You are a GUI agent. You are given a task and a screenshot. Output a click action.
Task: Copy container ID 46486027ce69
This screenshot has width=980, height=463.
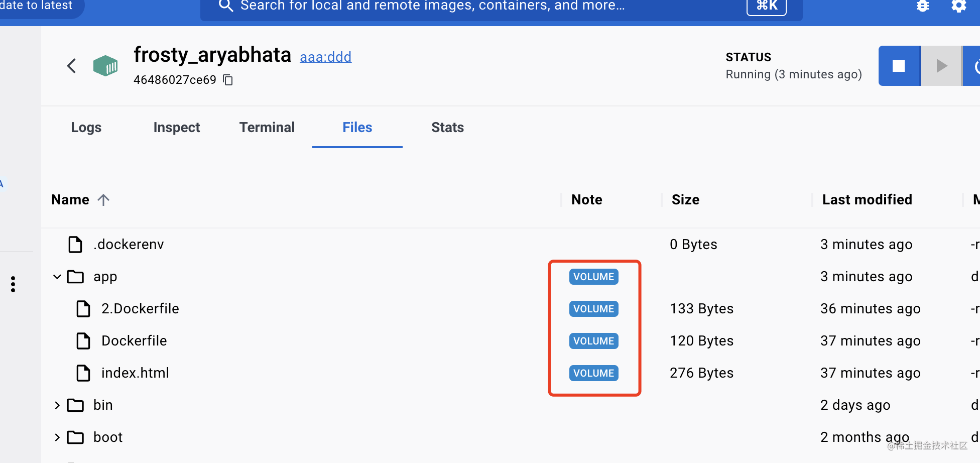coord(228,80)
